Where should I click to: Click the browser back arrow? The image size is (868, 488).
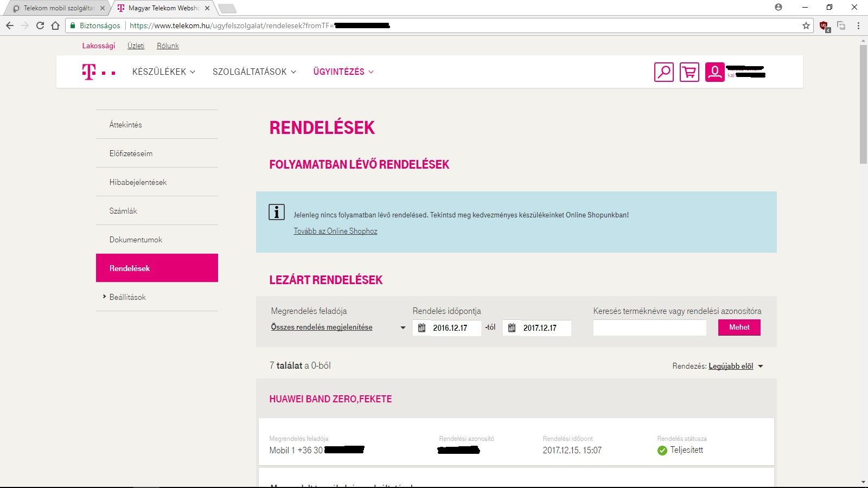pyautogui.click(x=10, y=25)
